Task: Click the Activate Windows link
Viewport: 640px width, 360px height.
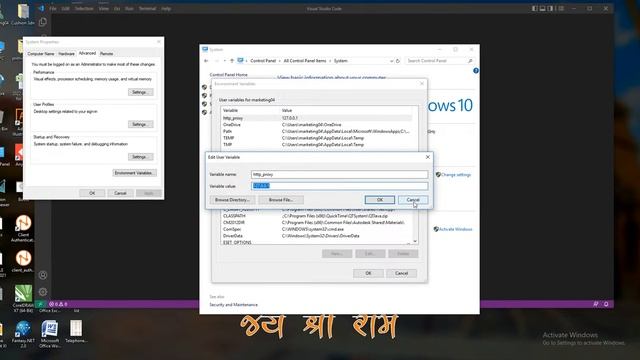Action: 456,229
